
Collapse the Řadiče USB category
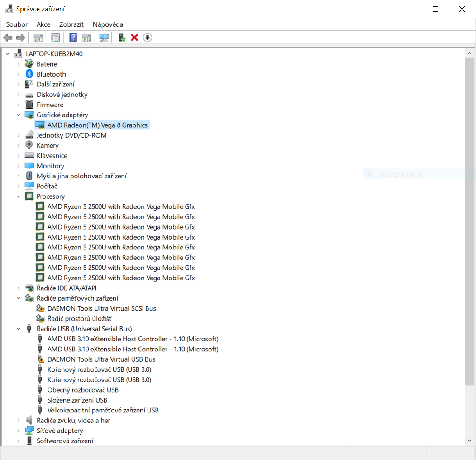[19, 329]
